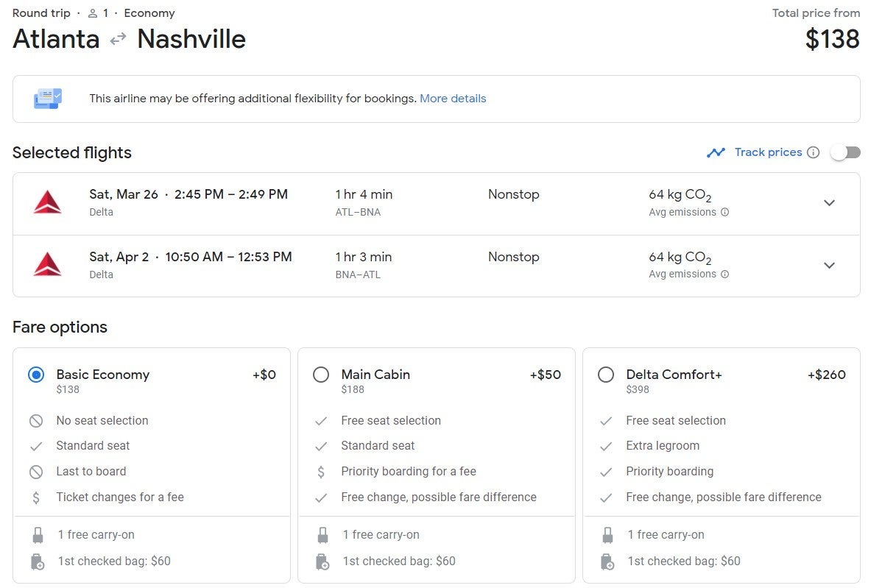The width and height of the screenshot is (871, 588).
Task: Enable the Track prices toggle
Action: [845, 152]
